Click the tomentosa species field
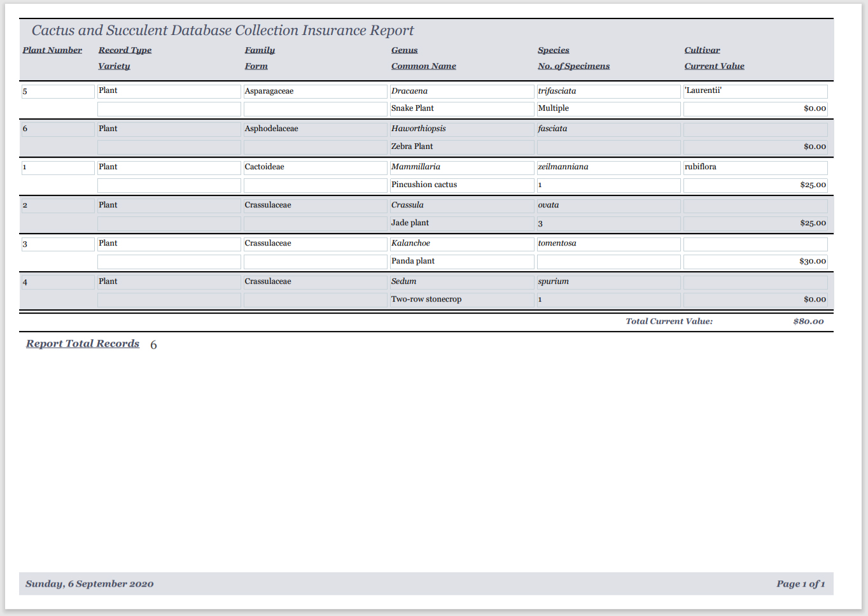This screenshot has width=868, height=616. tap(608, 244)
